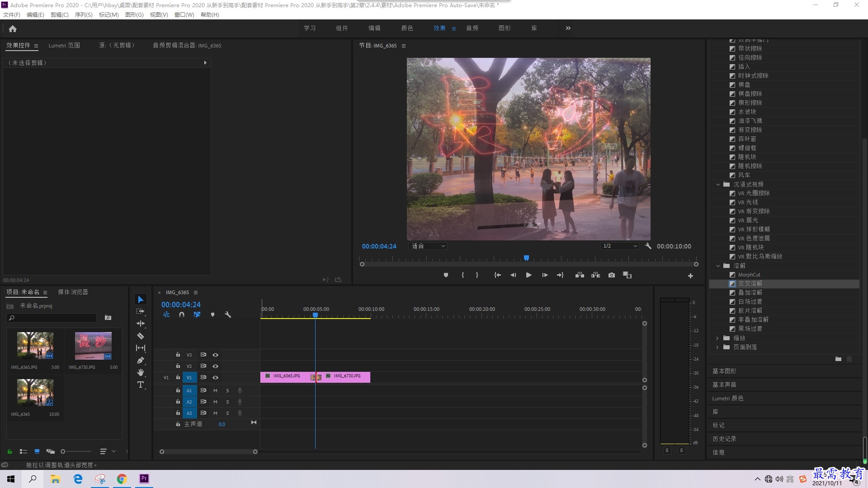
Task: Click Mark In bracket button
Action: coord(462,275)
